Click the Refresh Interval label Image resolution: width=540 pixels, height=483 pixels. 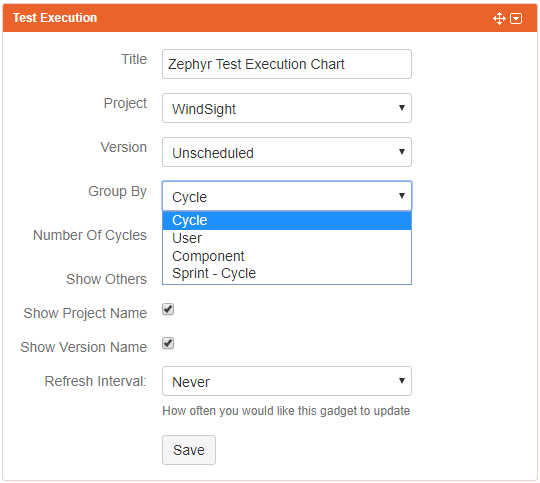[x=95, y=381]
